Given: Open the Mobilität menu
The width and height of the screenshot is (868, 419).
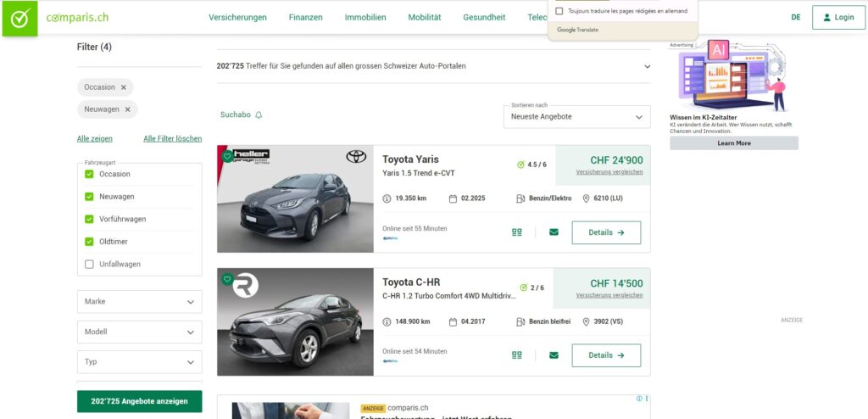Looking at the screenshot, I should coord(425,17).
